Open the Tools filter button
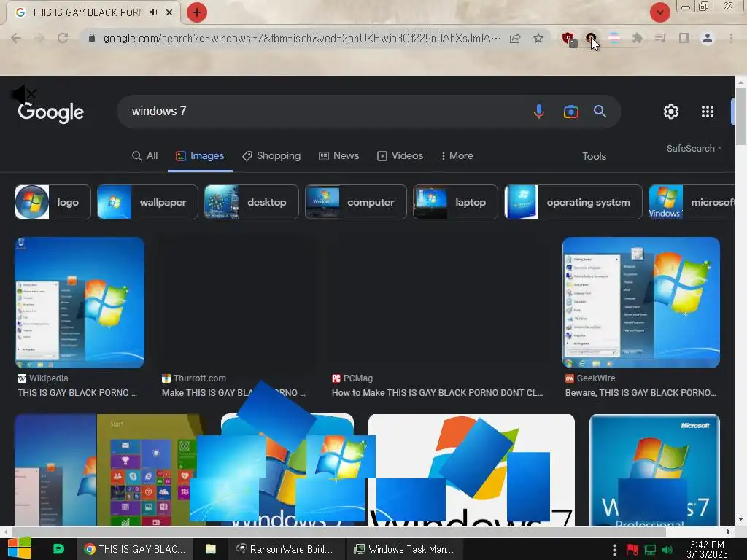The width and height of the screenshot is (747, 560). click(594, 156)
